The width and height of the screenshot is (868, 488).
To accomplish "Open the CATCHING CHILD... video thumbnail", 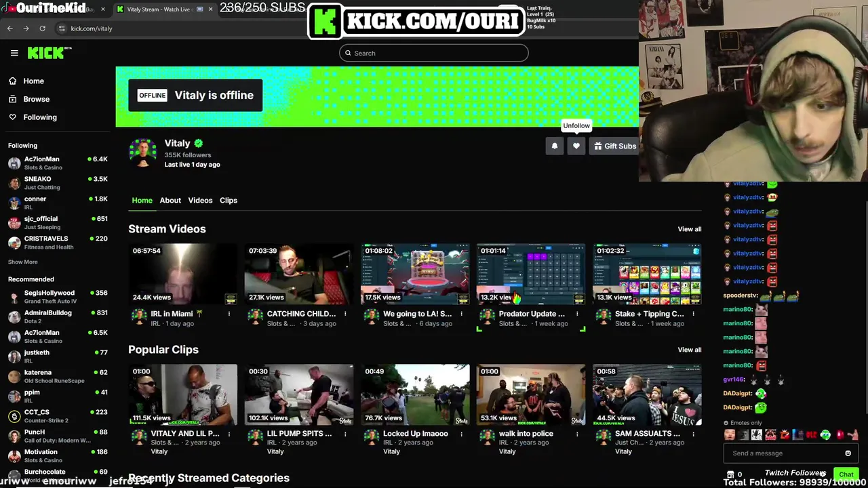I will click(x=299, y=274).
